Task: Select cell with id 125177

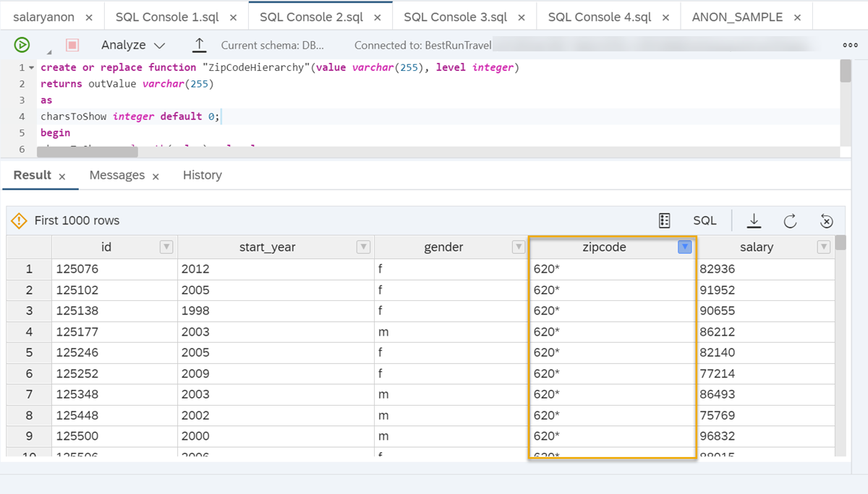Action: point(114,332)
